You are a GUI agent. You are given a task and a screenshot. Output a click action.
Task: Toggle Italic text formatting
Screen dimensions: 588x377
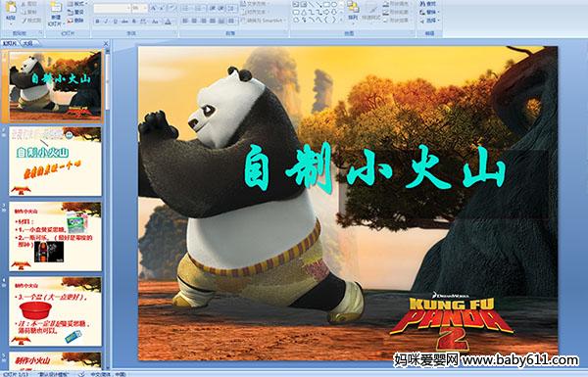click(x=106, y=22)
